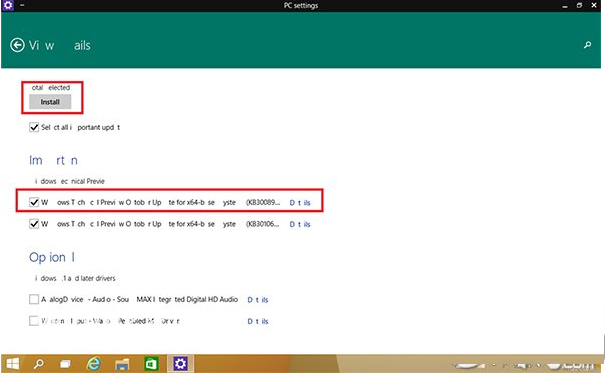Toggle Select all important updates checkbox

click(34, 127)
